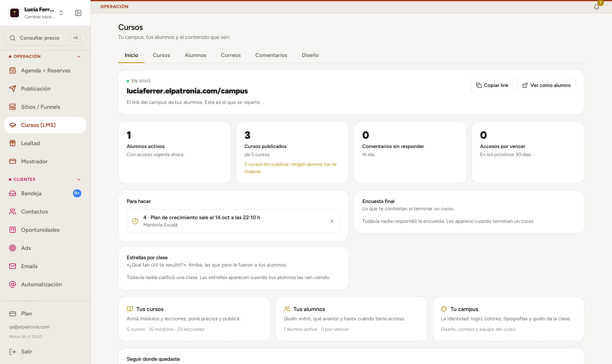Viewport: 612px width, 364px height.
Task: Click the Consultar precio search field
Action: point(45,38)
